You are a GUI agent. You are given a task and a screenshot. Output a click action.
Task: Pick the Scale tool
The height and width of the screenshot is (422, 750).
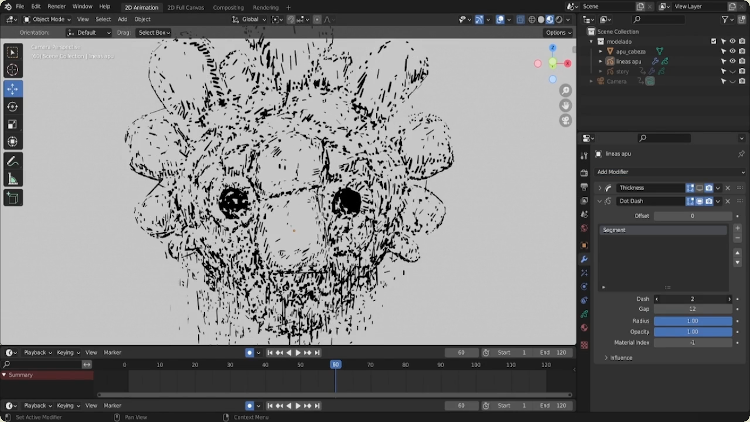pyautogui.click(x=13, y=125)
